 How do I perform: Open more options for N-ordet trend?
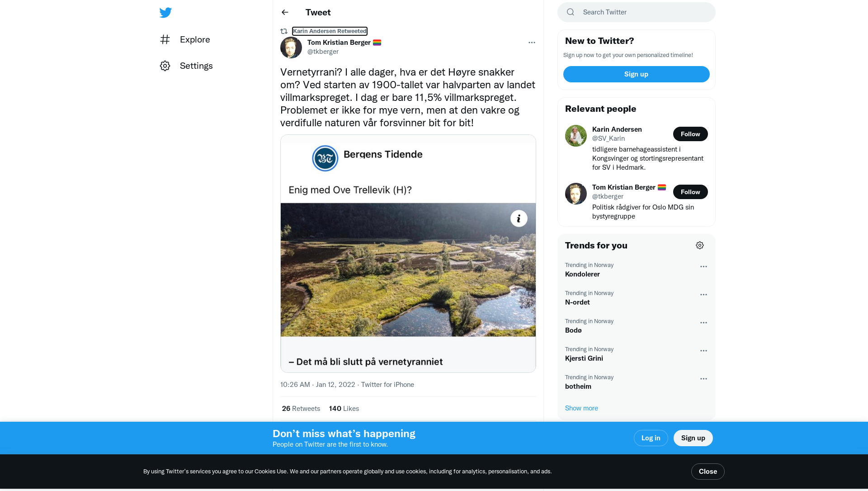(703, 295)
